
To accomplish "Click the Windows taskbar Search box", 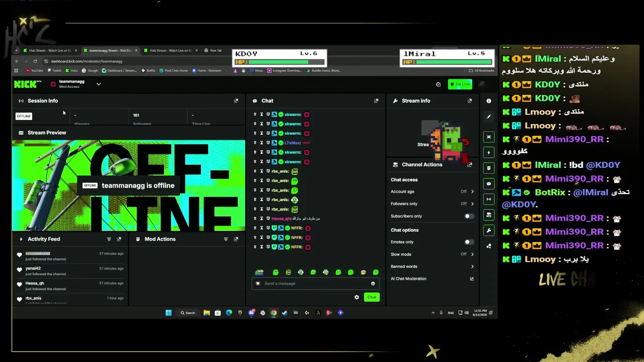I will pyautogui.click(x=188, y=313).
